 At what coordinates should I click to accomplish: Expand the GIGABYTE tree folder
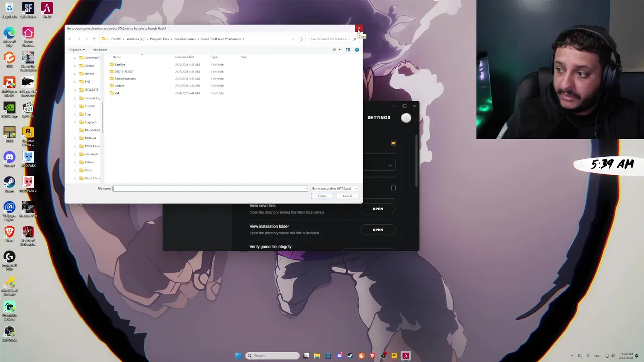(75, 90)
